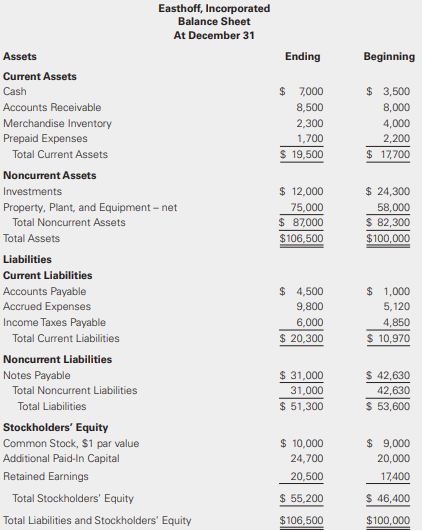The image size is (422, 530).
Task: Select the Beginning column header
Action: 389,56
